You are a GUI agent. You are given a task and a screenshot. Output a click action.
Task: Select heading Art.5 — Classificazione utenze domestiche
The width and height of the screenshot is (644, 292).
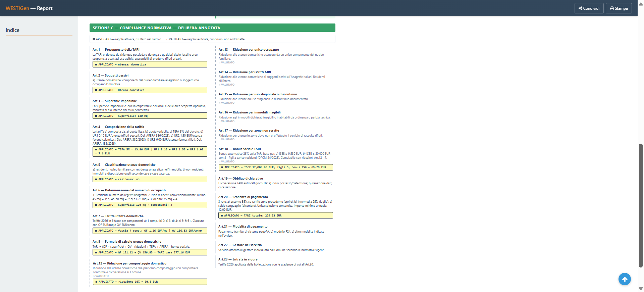point(124,165)
